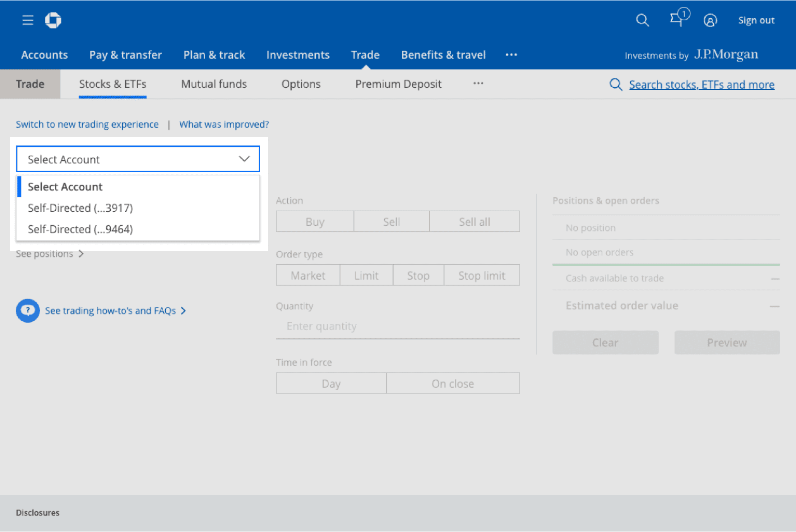Viewport: 796px width, 532px height.
Task: Click 'No position' text
Action: (x=591, y=228)
